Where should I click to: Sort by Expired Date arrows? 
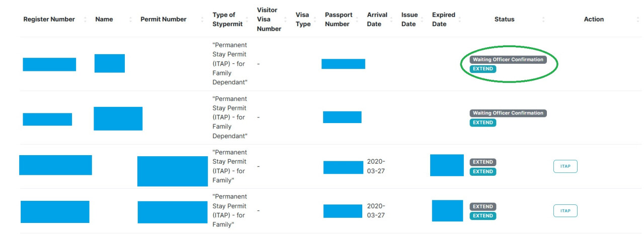tap(459, 19)
